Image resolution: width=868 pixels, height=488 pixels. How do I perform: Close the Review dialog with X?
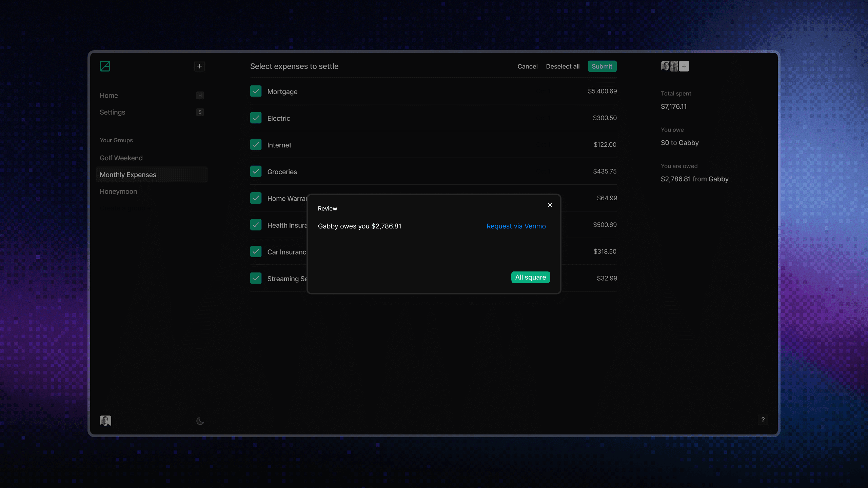coord(550,205)
